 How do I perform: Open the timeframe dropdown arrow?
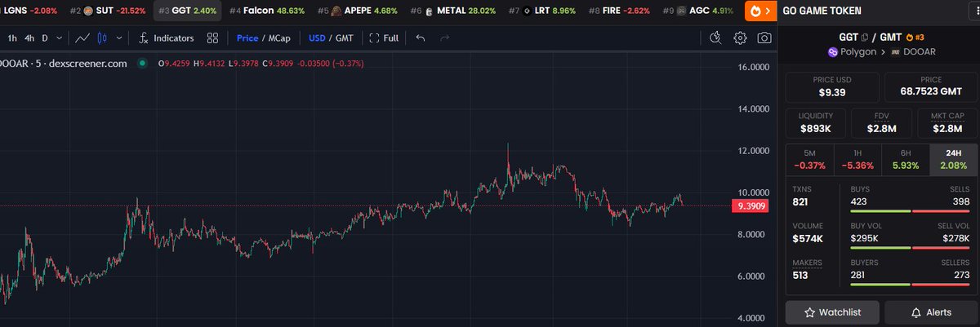60,38
